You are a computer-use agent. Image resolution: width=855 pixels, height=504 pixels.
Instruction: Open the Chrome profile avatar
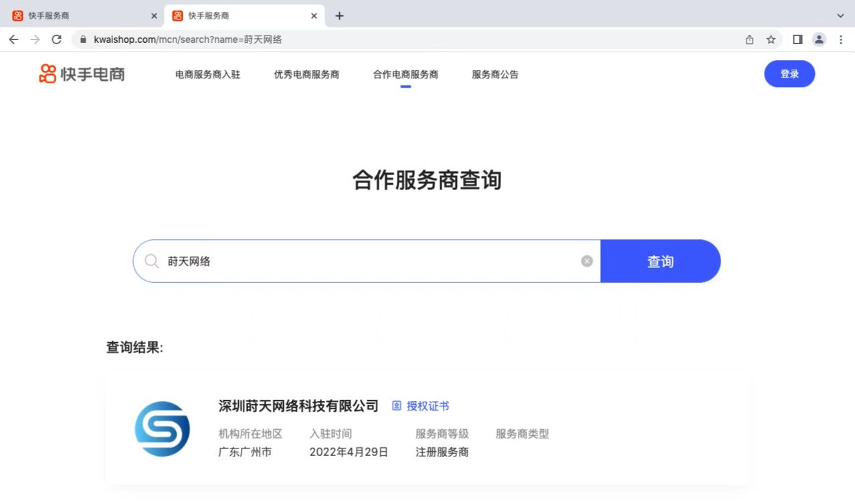pyautogui.click(x=819, y=39)
